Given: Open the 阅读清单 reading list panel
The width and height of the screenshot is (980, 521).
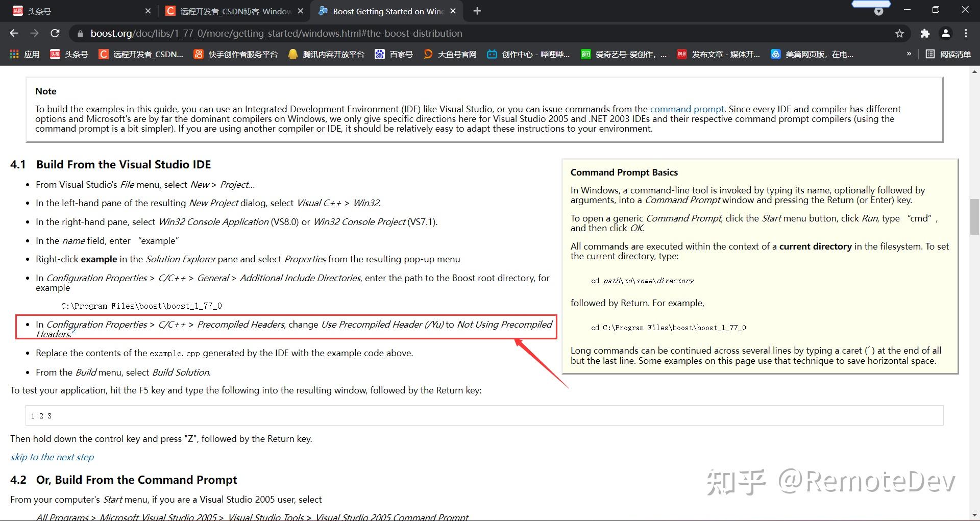Looking at the screenshot, I should tap(948, 54).
